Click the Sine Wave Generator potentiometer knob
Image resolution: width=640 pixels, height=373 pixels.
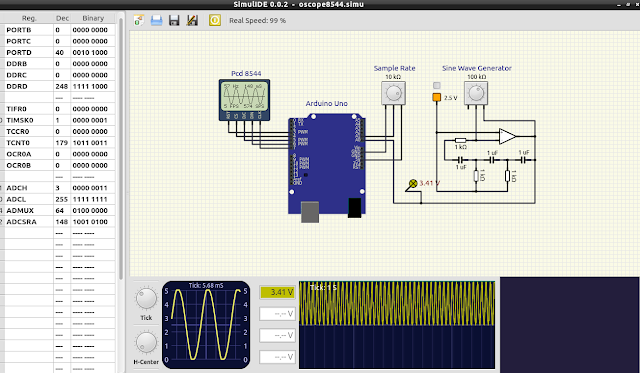[x=476, y=93]
